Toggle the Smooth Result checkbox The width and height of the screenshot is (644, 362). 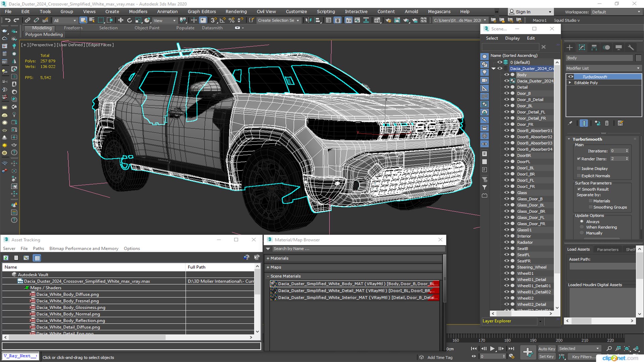(x=579, y=189)
